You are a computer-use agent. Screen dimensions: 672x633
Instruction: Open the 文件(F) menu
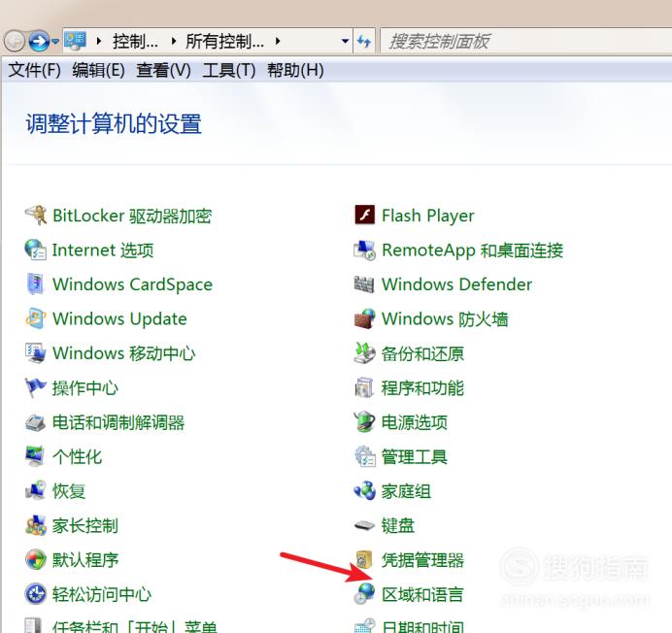click(35, 70)
